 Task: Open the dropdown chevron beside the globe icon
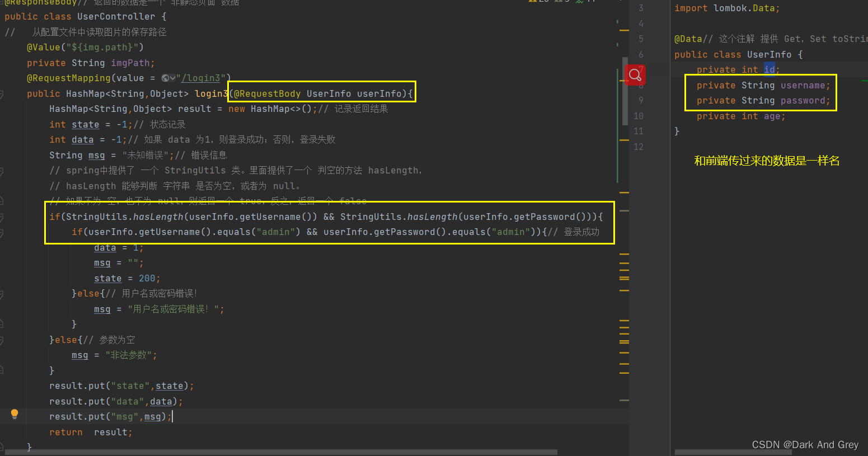coord(172,78)
